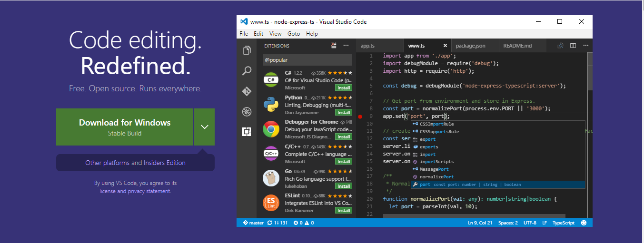The image size is (644, 243).
Task: Click the Go gopher extension icon
Action: 271,178
